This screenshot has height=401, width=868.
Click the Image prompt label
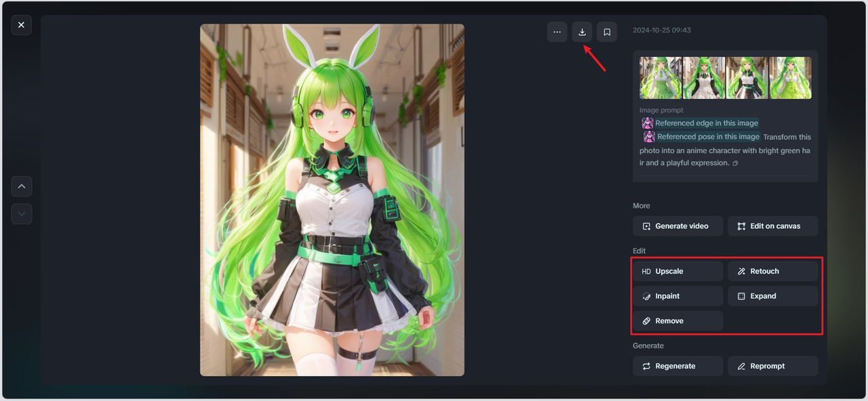pos(661,110)
